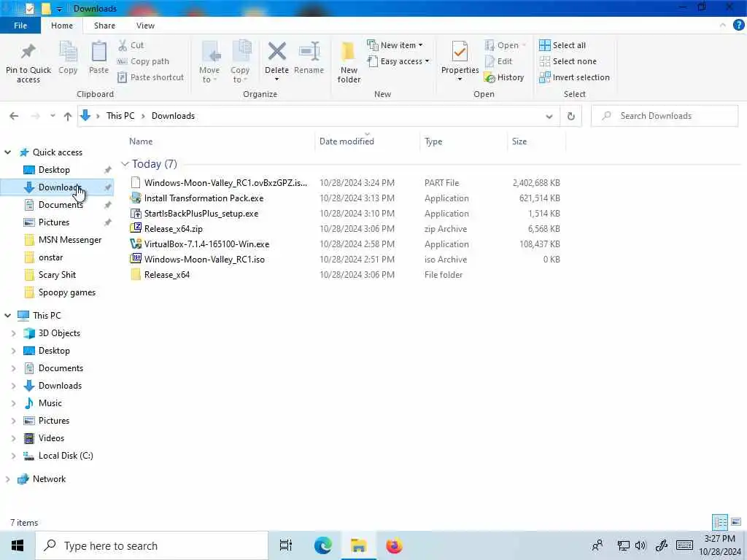Click the Rename ribbon icon
The image size is (747, 560).
point(309,52)
